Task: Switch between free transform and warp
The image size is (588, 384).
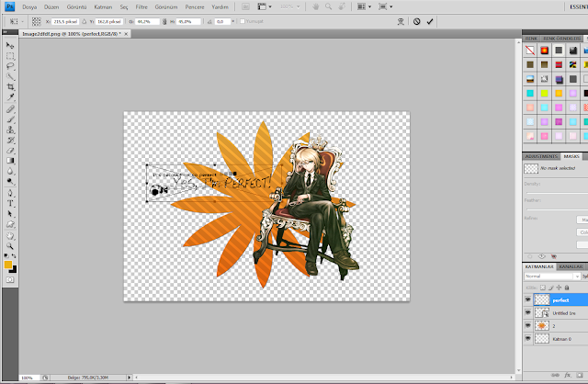Action: (x=401, y=21)
